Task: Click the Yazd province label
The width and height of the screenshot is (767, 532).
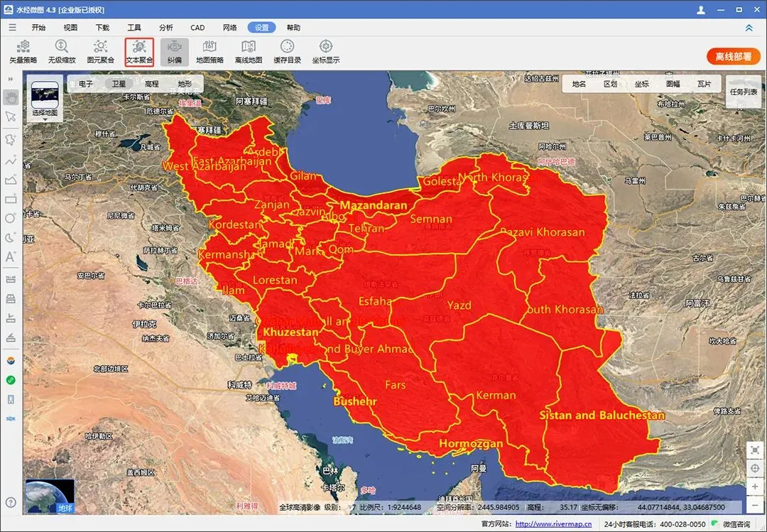Action: click(x=459, y=305)
